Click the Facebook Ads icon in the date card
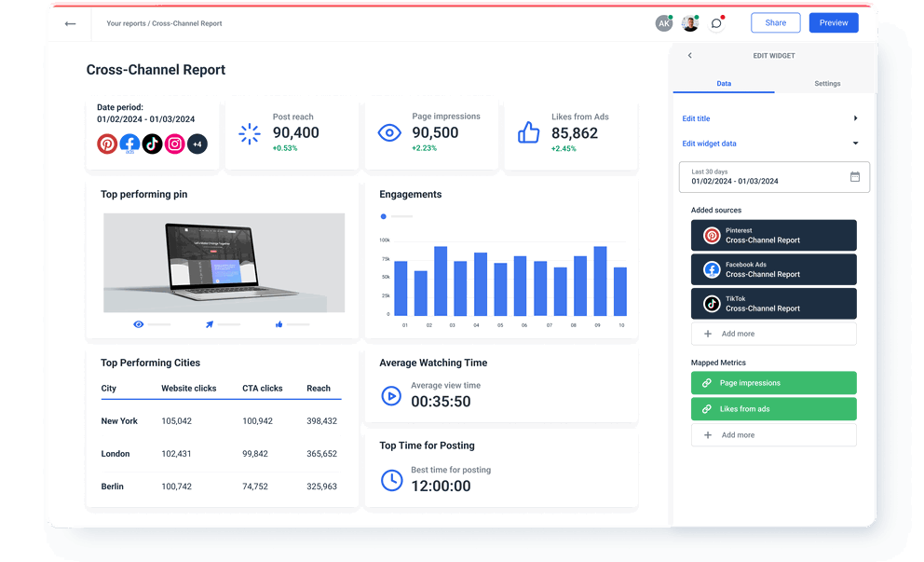The image size is (924, 562). click(x=129, y=144)
